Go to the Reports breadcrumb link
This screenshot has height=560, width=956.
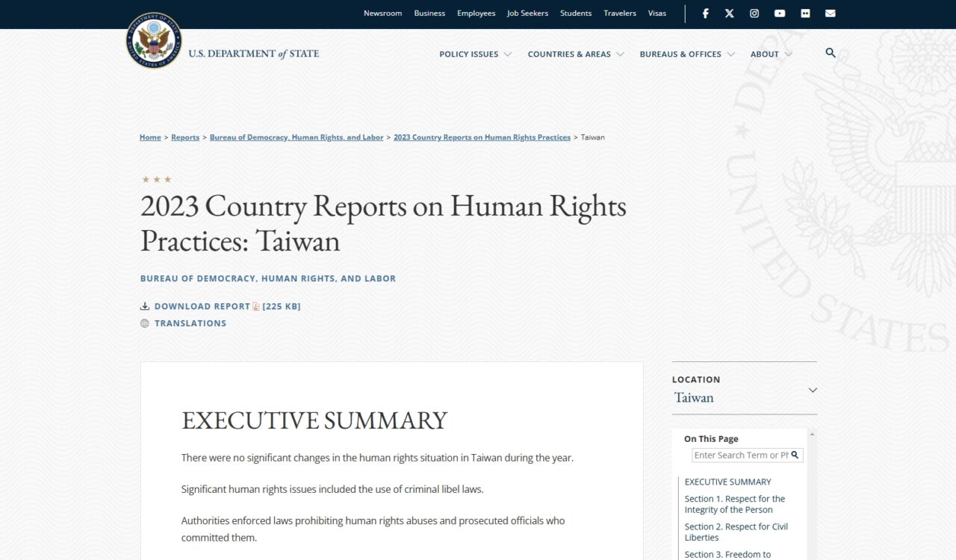185,137
